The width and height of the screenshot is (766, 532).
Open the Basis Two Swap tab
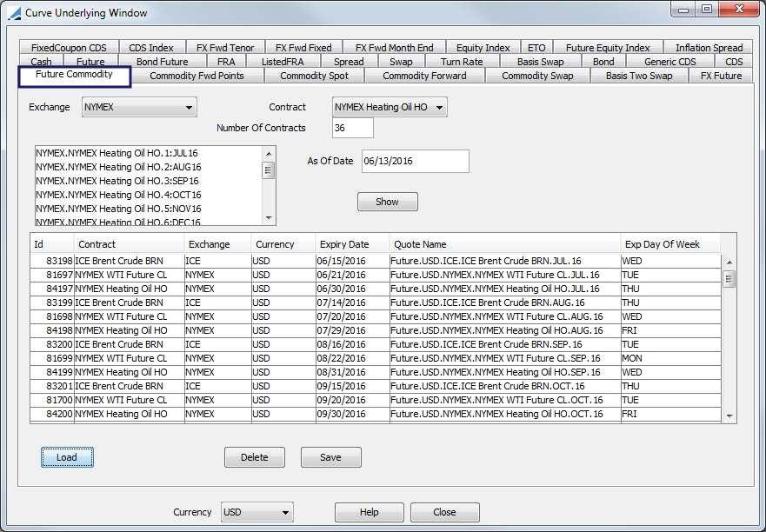point(639,76)
